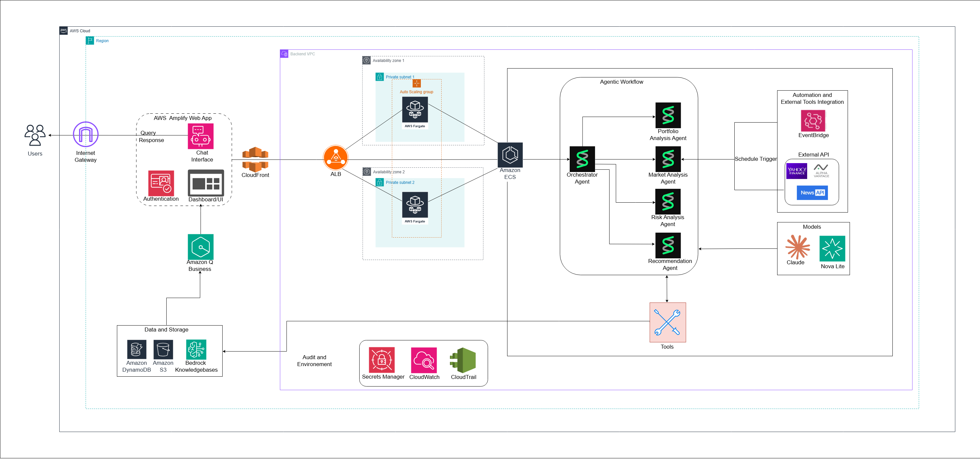The width and height of the screenshot is (980, 460).
Task: Select the Claude model icon
Action: click(797, 247)
